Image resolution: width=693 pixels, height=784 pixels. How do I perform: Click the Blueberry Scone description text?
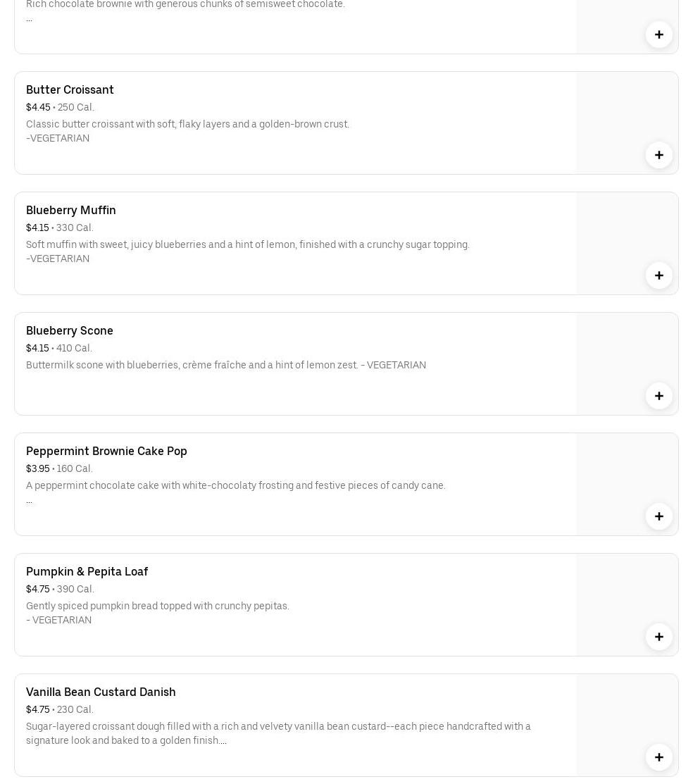(225, 365)
